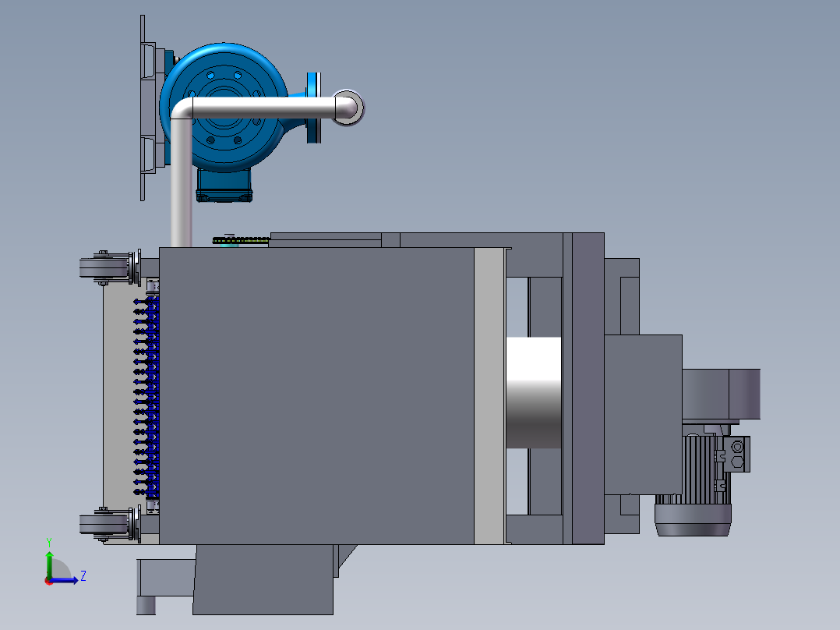Screen dimensions: 840x630
Task: Select the discharge hopper below the enclosure
Action: (263, 579)
